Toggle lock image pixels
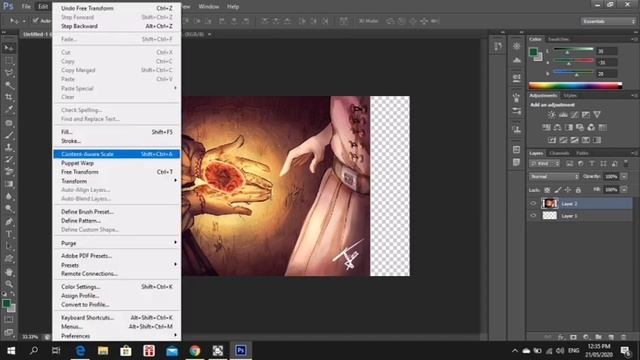The width and height of the screenshot is (640, 360). 558,190
